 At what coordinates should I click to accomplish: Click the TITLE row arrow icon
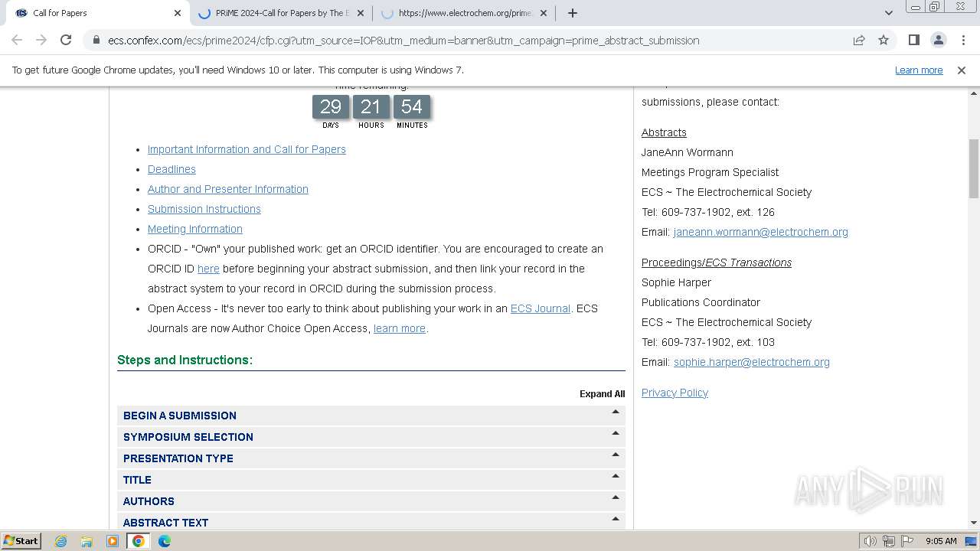click(616, 476)
